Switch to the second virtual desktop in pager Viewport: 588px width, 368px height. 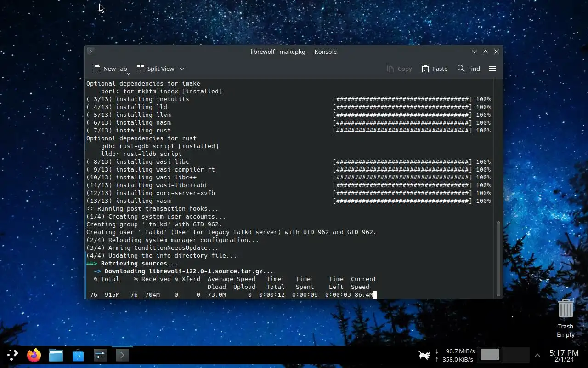516,355
